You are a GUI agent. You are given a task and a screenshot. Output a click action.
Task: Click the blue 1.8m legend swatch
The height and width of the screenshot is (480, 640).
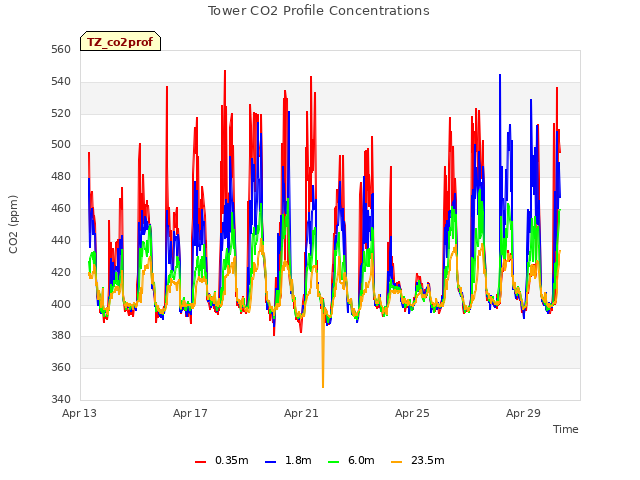pyautogui.click(x=270, y=462)
